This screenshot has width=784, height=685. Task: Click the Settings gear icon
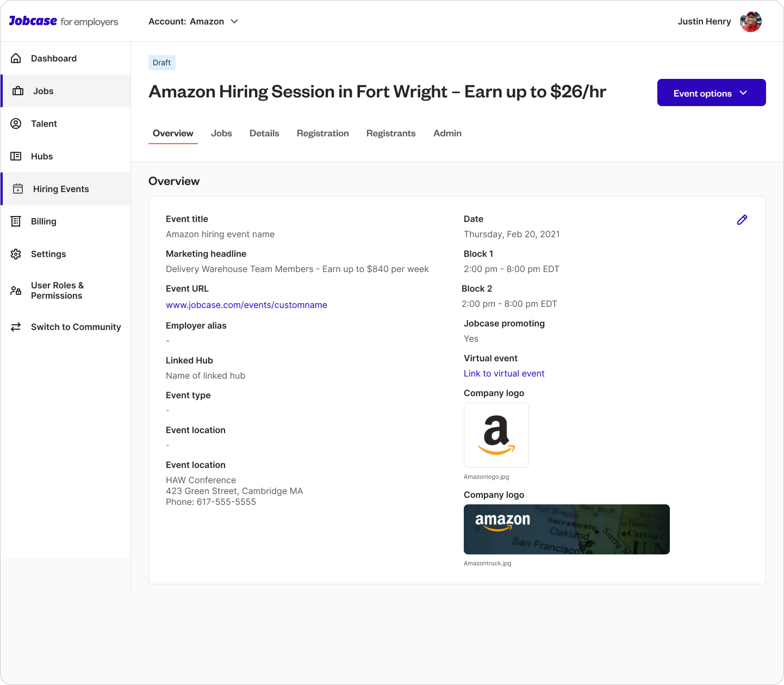point(16,254)
